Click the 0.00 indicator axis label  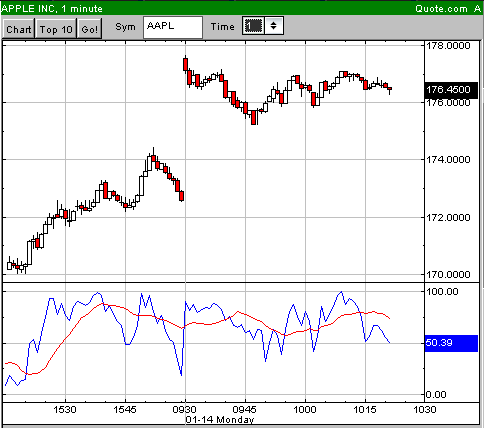(x=436, y=395)
